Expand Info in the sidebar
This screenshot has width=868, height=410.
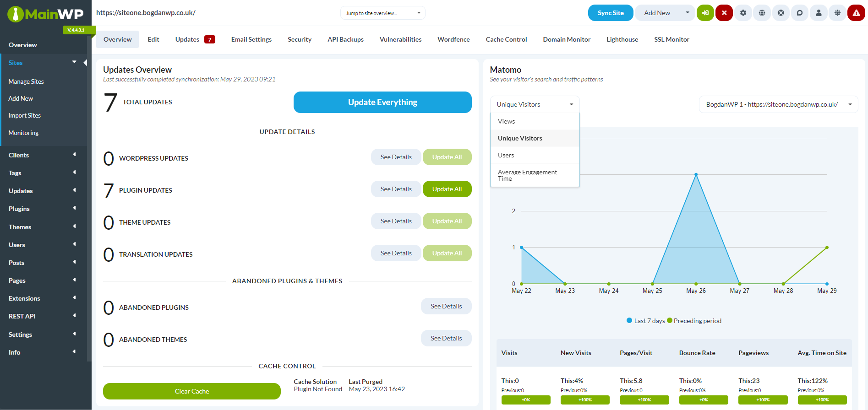pyautogui.click(x=74, y=352)
